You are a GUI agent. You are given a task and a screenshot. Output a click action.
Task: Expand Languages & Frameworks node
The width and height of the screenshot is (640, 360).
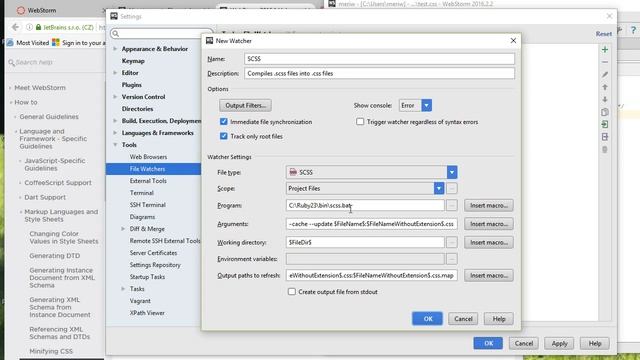pyautogui.click(x=115, y=133)
